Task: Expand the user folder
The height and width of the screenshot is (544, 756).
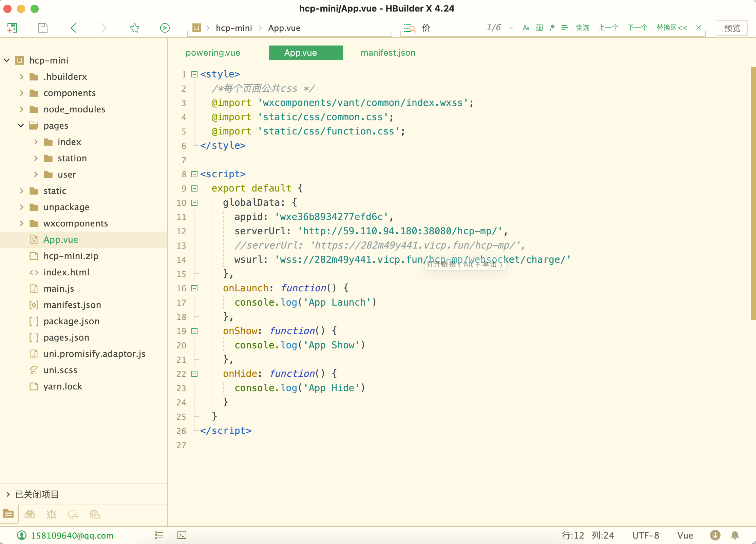Action: (36, 175)
